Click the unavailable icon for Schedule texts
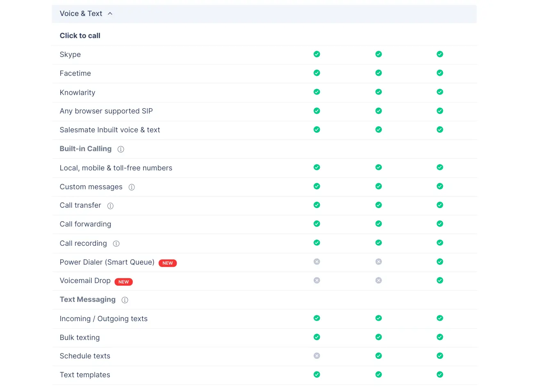The width and height of the screenshot is (533, 392). pyautogui.click(x=317, y=356)
